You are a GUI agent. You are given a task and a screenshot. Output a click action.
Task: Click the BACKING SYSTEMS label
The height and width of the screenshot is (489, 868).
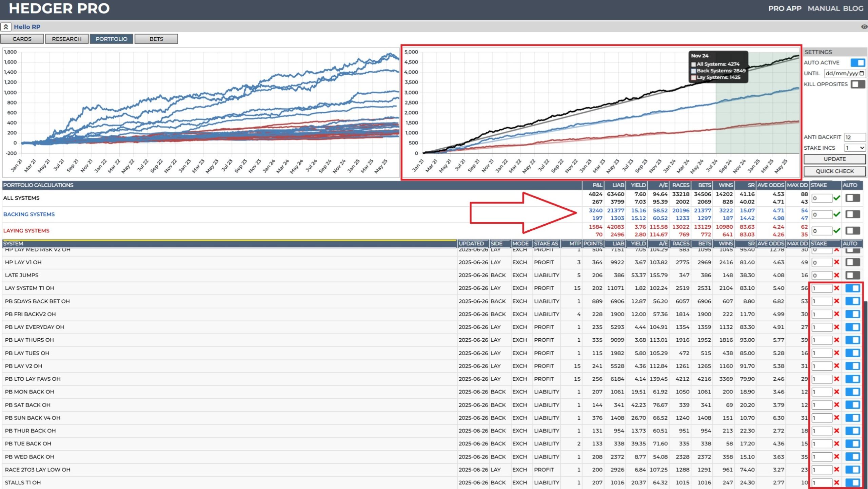pyautogui.click(x=29, y=214)
